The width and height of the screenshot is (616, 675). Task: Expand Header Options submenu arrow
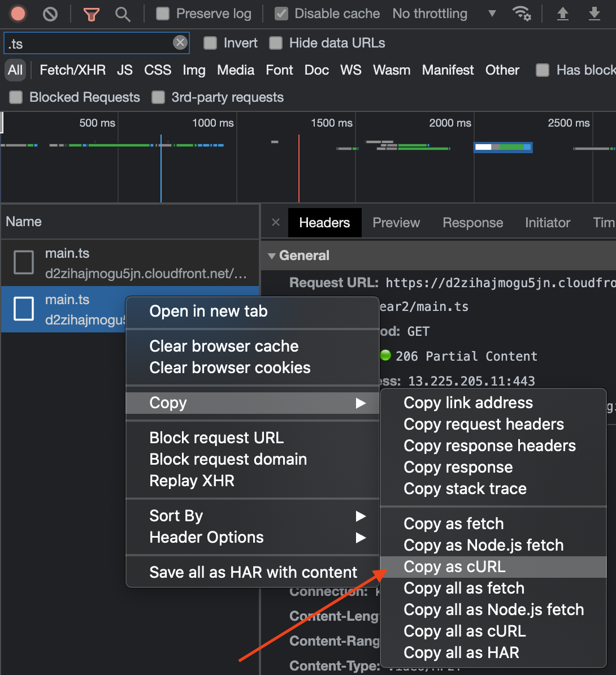tap(361, 538)
